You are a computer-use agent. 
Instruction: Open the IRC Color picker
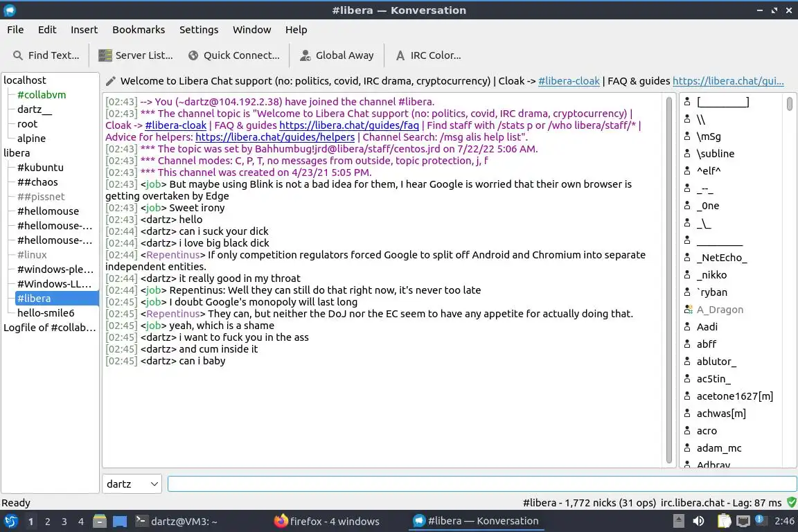(x=428, y=55)
